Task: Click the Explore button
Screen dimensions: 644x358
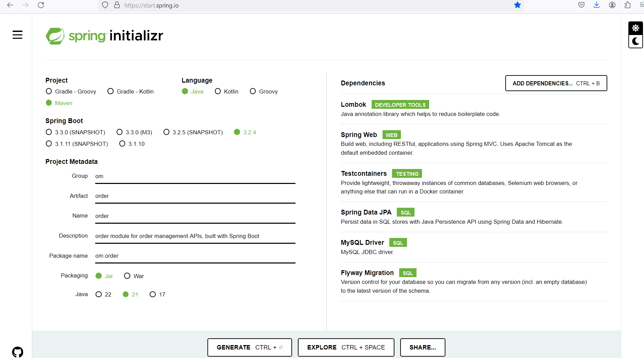Action: (x=346, y=347)
